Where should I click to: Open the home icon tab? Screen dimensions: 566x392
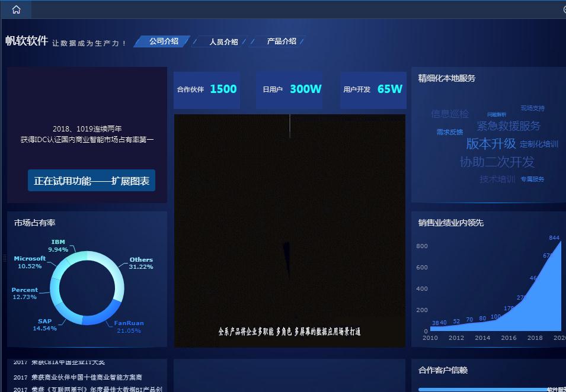[16, 9]
